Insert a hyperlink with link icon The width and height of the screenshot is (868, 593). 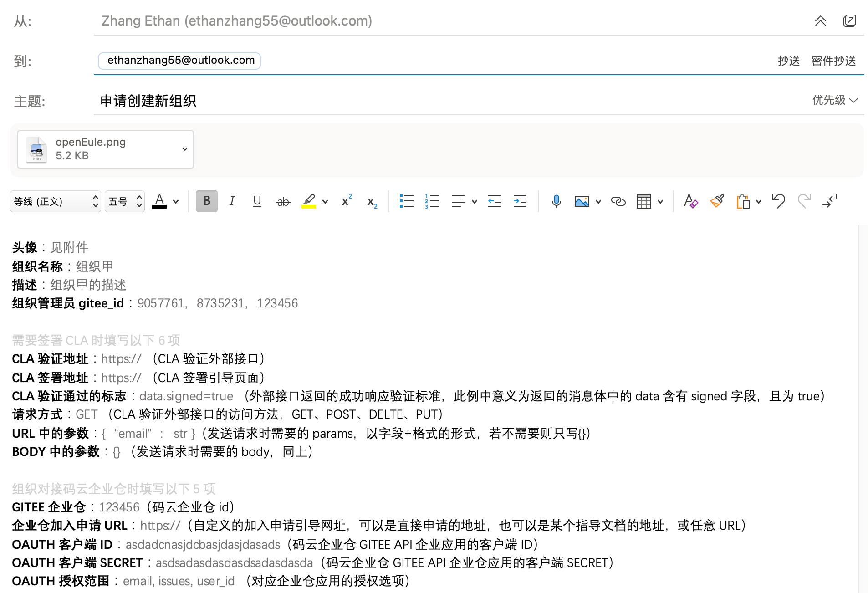point(618,201)
